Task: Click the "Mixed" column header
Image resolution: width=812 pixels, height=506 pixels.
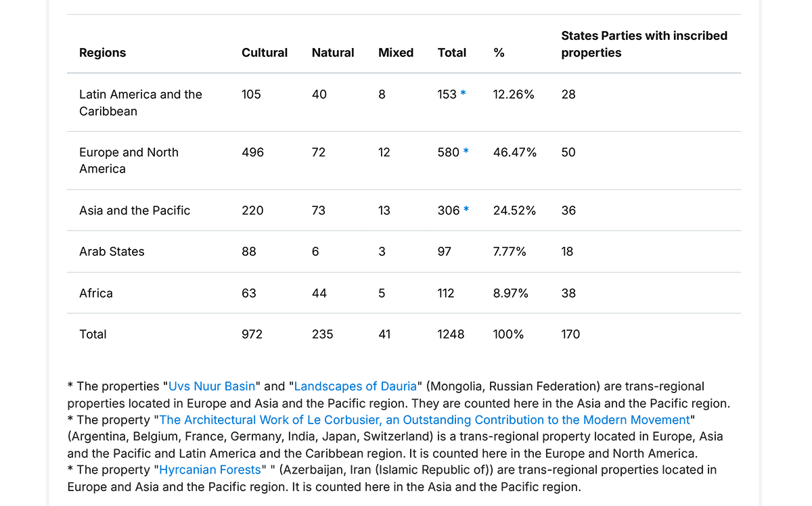Action: tap(396, 53)
